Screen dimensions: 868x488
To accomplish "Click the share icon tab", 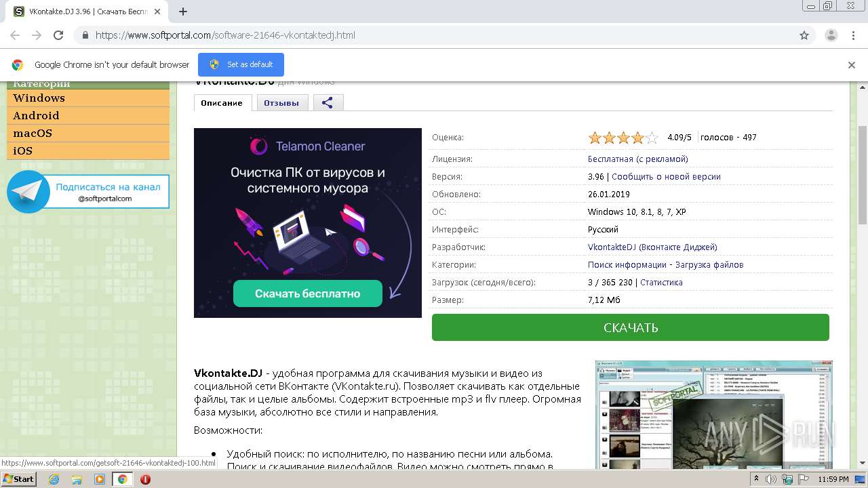I will (x=328, y=102).
